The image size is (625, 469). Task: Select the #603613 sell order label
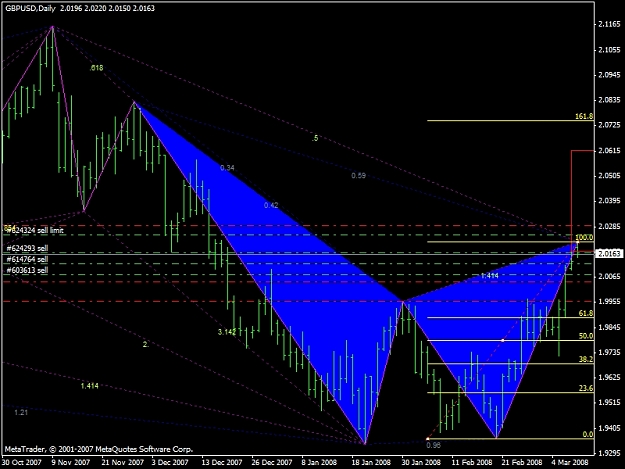[x=27, y=270]
